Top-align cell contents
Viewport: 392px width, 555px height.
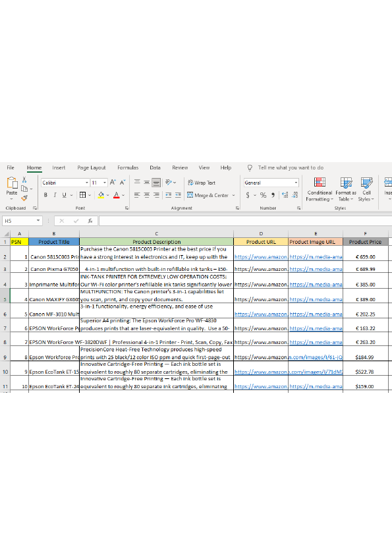tap(137, 183)
